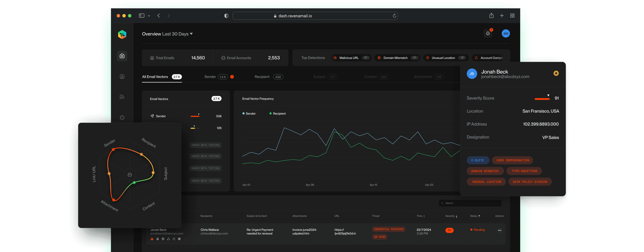Sort table by Time column arrows
This screenshot has width=644, height=252.
pos(424,216)
